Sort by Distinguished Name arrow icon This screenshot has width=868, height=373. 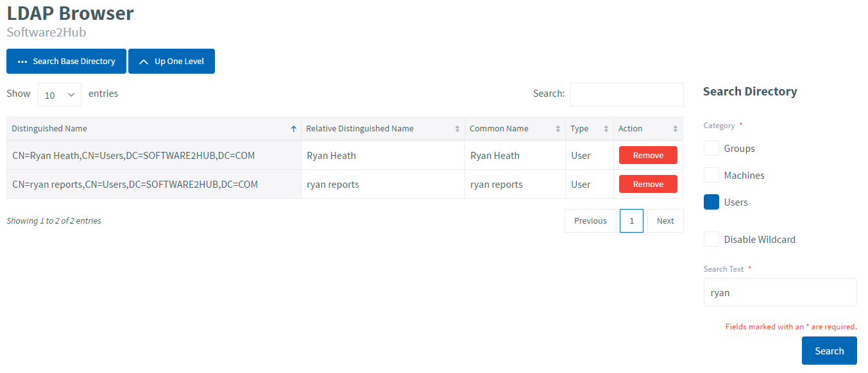click(x=294, y=129)
